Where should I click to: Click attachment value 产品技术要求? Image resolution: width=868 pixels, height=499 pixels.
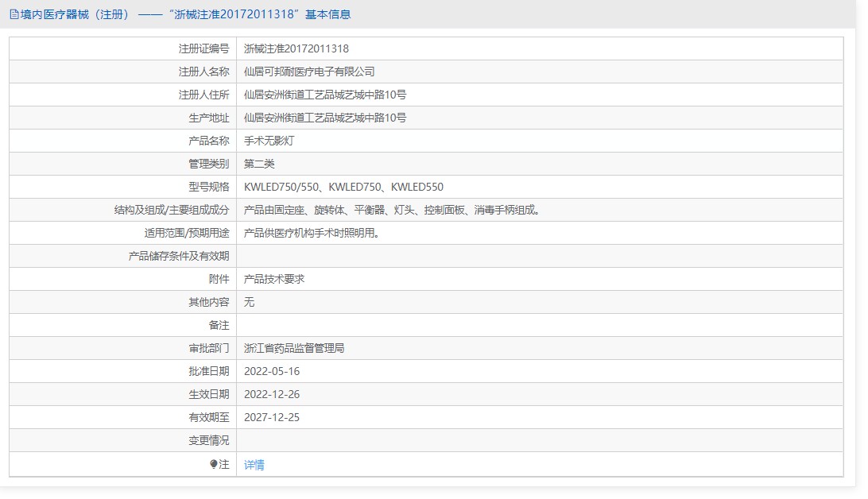(274, 280)
